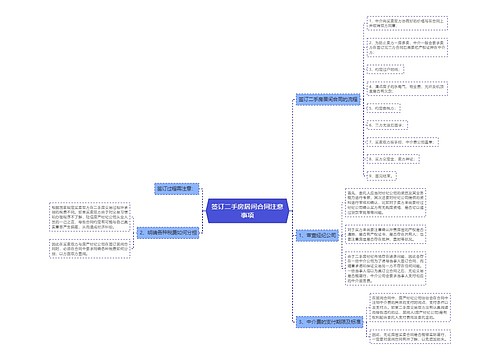Click the step 8 leaf about 买方交定金
The width and height of the screenshot is (500, 360).
click(393, 159)
